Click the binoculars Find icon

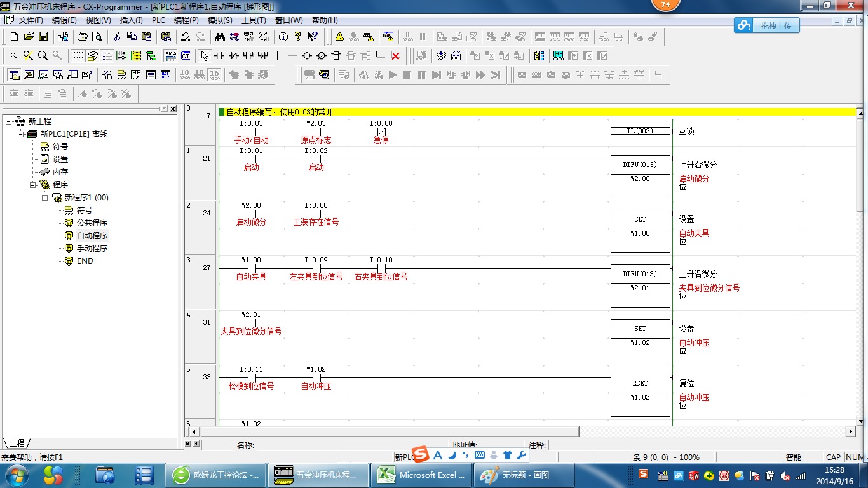pyautogui.click(x=220, y=37)
